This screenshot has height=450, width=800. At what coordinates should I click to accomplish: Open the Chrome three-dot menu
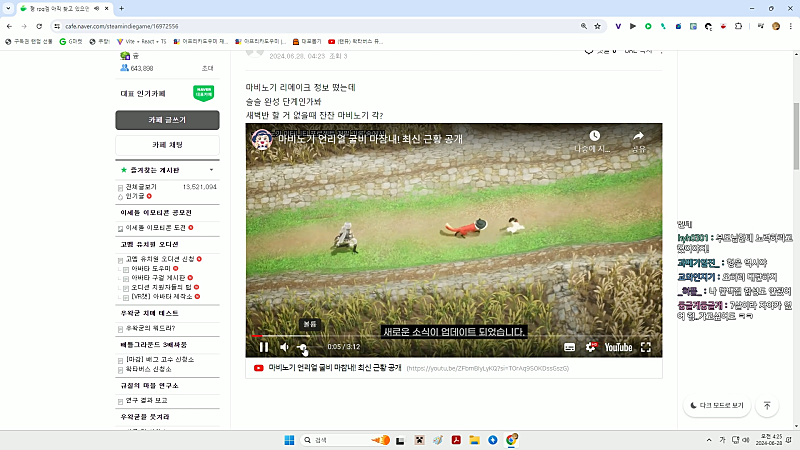[790, 26]
